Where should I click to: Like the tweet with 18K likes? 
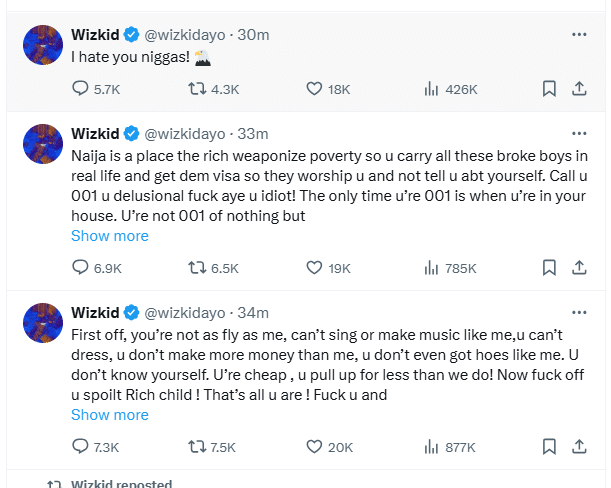(x=316, y=89)
